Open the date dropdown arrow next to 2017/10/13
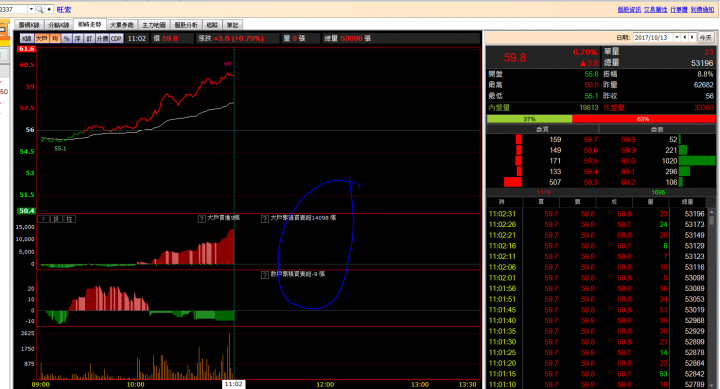720x389 pixels. click(676, 38)
